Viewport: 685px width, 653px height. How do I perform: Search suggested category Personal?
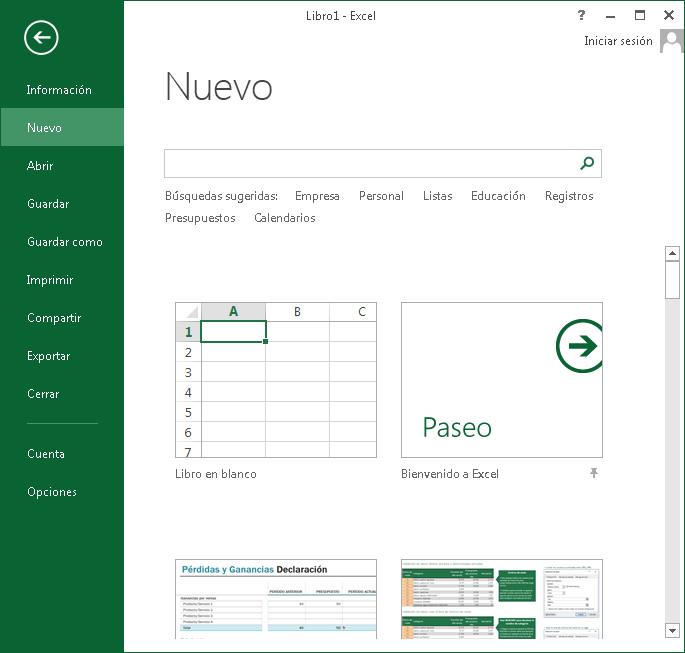[x=381, y=196]
